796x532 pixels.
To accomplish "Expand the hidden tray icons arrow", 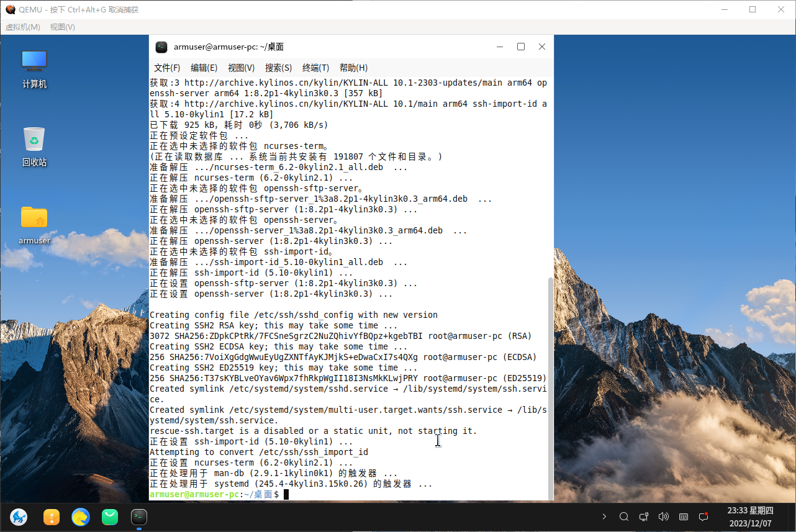I will coord(604,516).
